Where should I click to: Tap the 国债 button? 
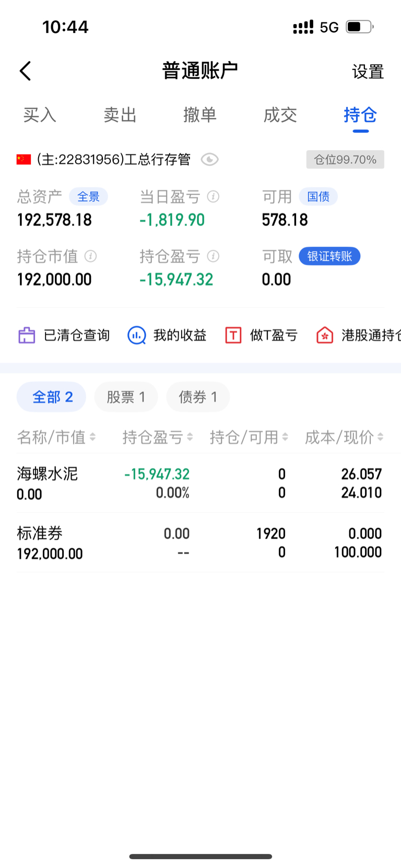[x=318, y=197]
